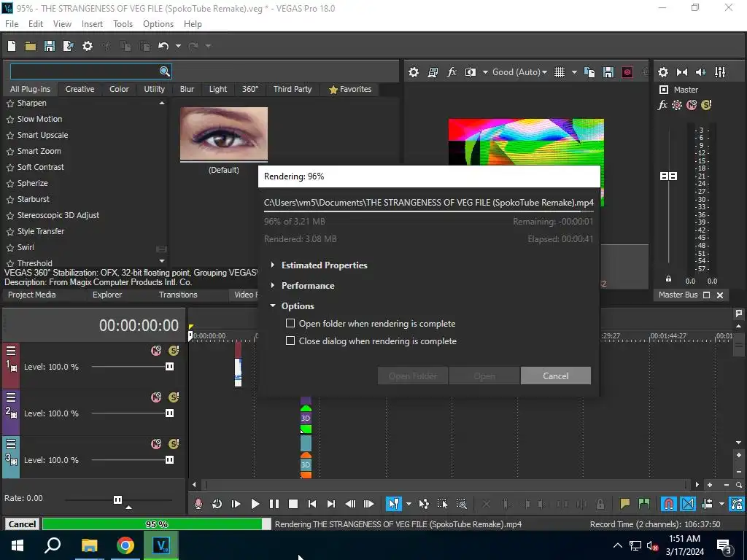Save the project with floppy icon
Viewport: 747px width, 560px height.
pyautogui.click(x=50, y=46)
